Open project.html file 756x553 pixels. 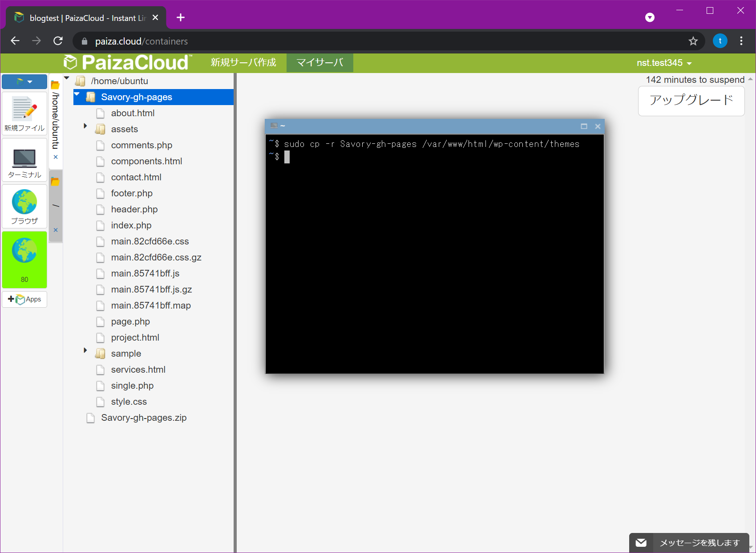coord(135,337)
